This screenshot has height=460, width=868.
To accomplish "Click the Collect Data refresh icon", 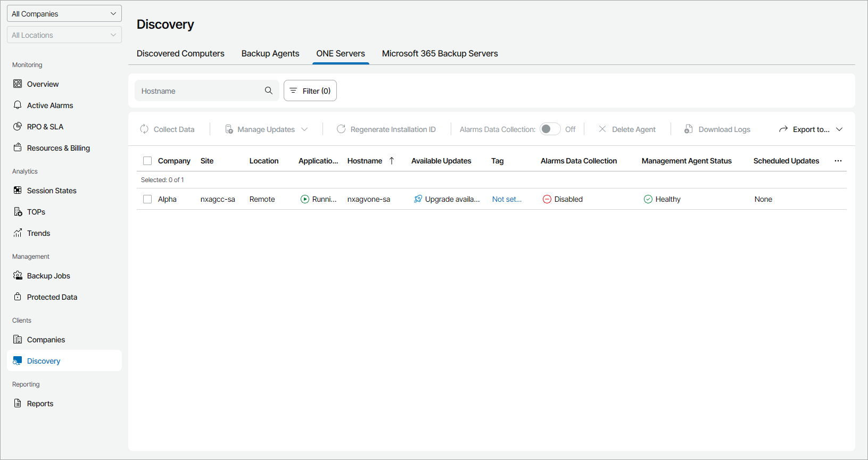I will coord(144,129).
